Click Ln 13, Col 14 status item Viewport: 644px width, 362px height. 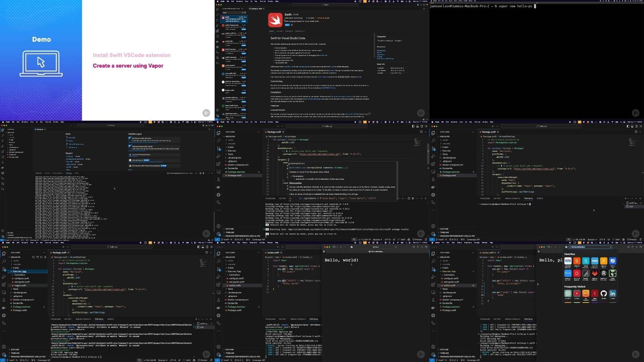pos(364,240)
